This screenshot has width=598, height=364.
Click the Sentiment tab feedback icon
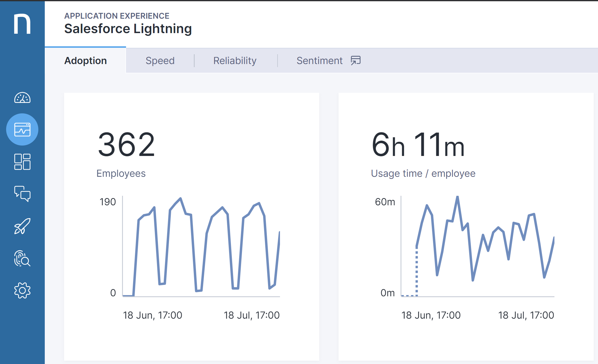[x=356, y=60]
